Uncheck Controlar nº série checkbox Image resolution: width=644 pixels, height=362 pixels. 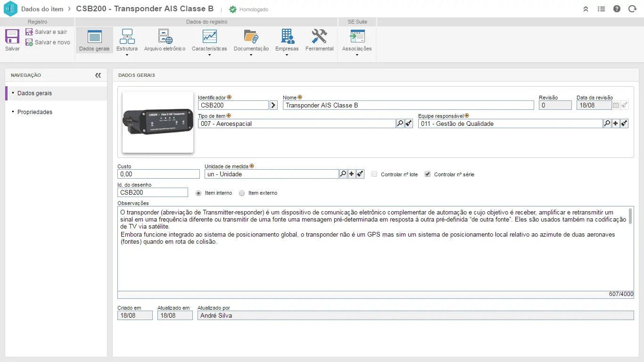click(x=428, y=174)
